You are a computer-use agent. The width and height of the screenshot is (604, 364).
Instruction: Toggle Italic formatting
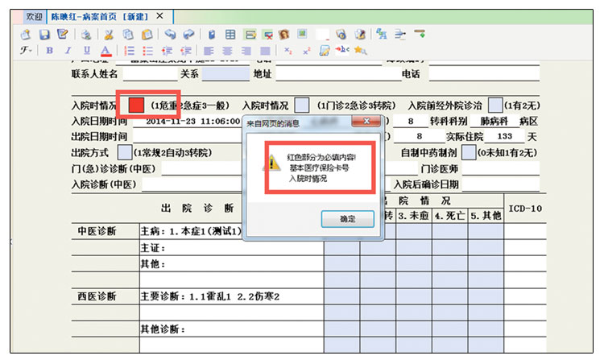point(68,51)
